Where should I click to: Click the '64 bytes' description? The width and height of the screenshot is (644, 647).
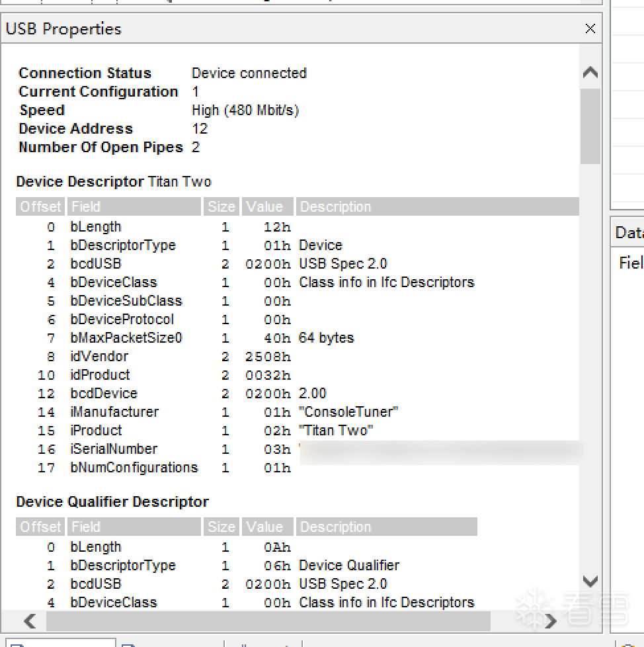click(x=326, y=338)
